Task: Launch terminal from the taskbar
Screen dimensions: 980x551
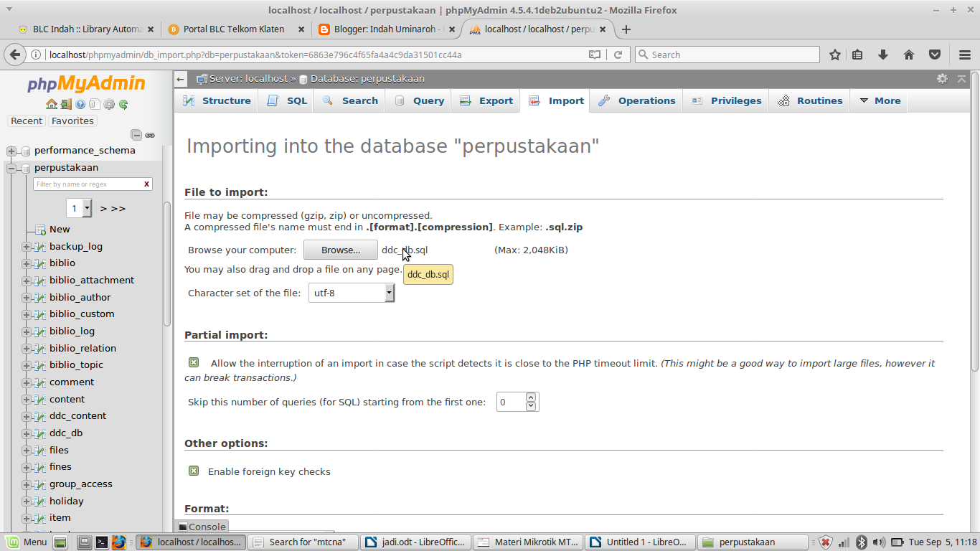Action: click(x=103, y=542)
